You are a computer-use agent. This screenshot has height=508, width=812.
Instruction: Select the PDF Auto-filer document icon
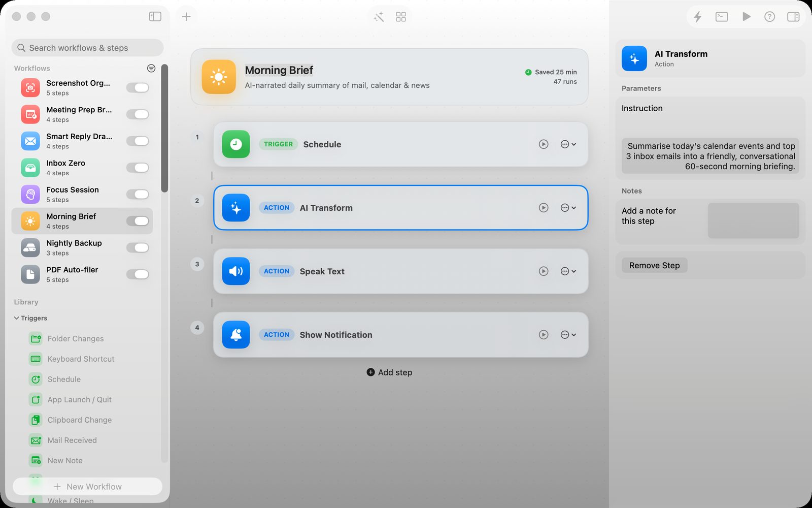tap(30, 274)
